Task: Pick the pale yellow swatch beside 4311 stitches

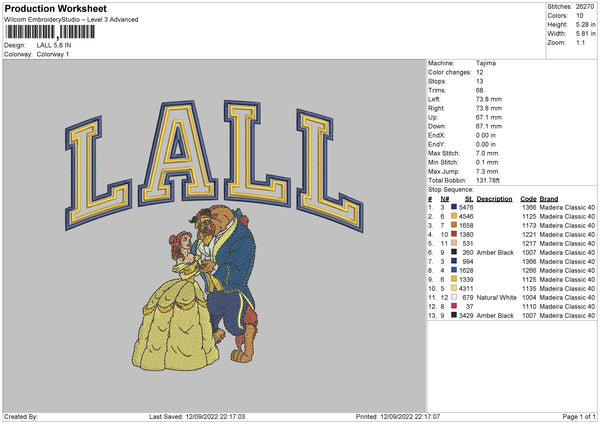Action: click(x=454, y=288)
